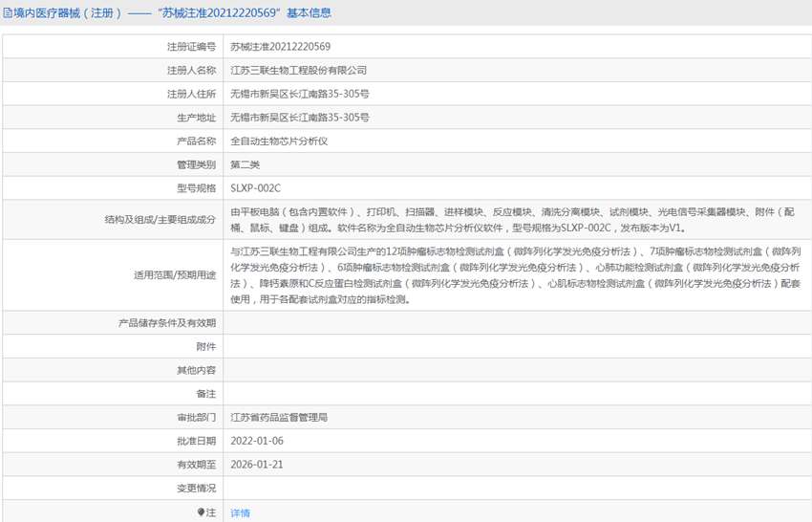This screenshot has width=812, height=522.
Task: Click the 有效期至 label
Action: point(196,465)
